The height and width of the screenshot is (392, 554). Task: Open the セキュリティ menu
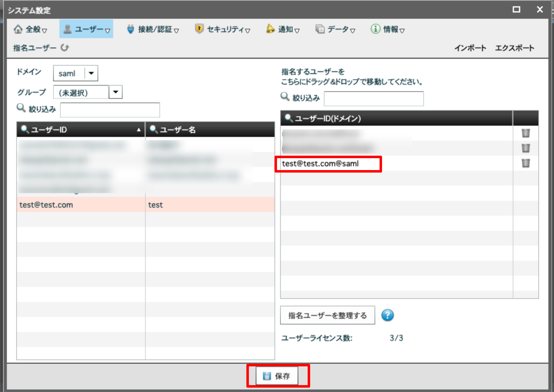[223, 29]
